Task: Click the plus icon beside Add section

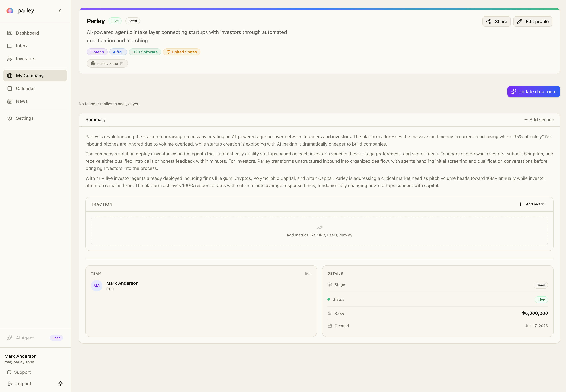Action: (526, 120)
